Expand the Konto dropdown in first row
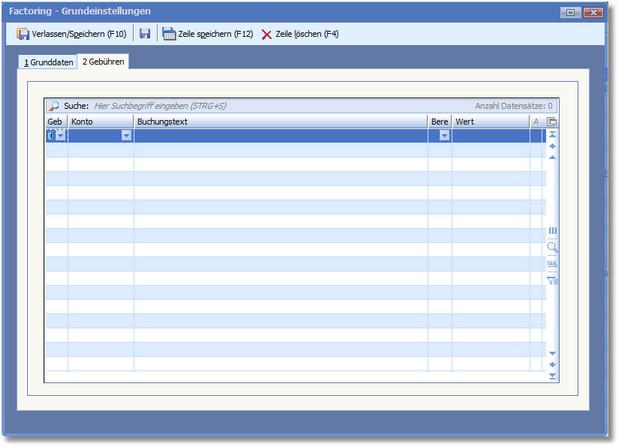Image resolution: width=619 pixels, height=447 pixels. click(126, 136)
